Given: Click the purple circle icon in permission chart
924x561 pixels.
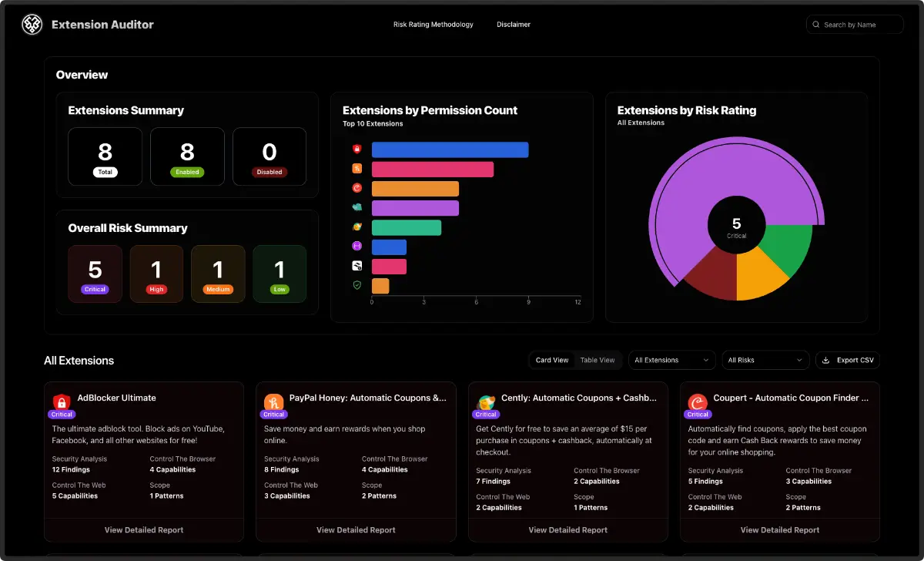Looking at the screenshot, I should click(x=357, y=247).
